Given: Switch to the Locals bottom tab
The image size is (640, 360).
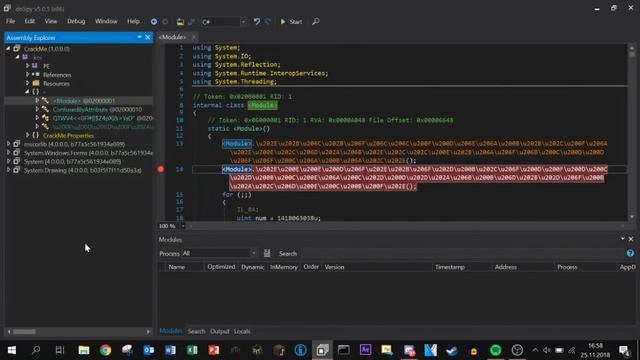Looking at the screenshot, I should click(x=242, y=331).
